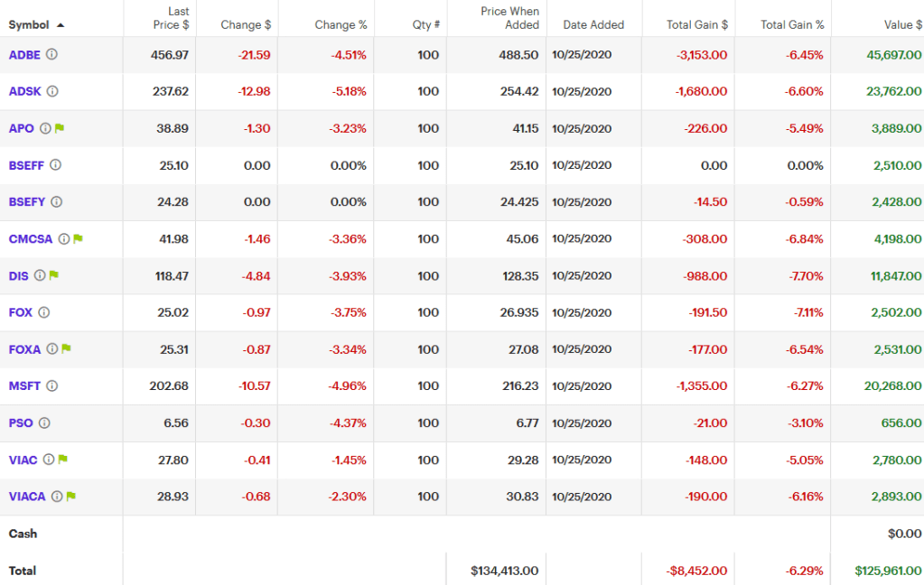Click the green flag beside FOXA
Screen dimensions: 924x585
(x=66, y=349)
